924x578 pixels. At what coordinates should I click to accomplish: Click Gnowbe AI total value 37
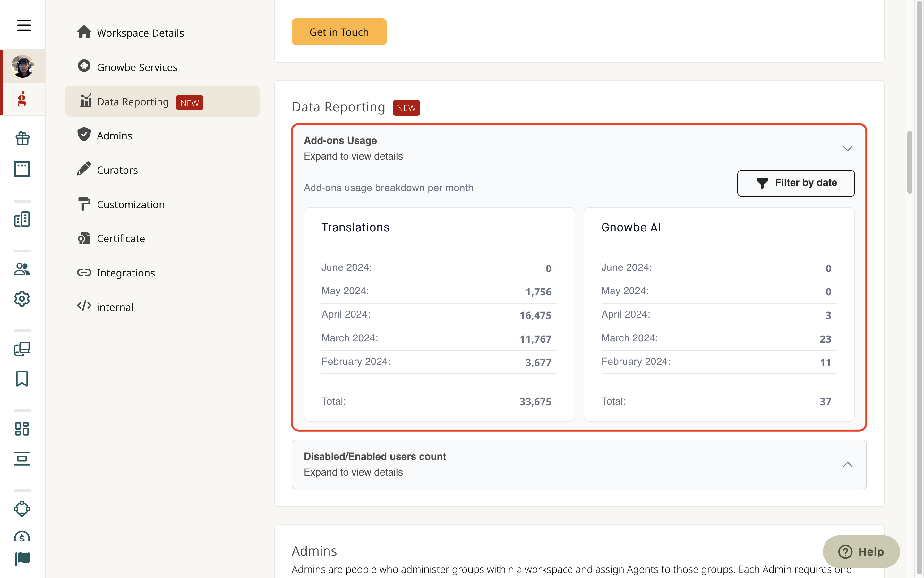[825, 401]
